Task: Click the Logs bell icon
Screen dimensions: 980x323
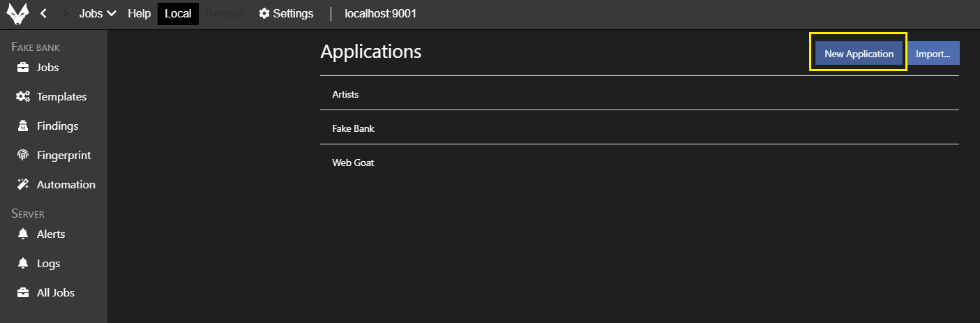Action: tap(23, 263)
